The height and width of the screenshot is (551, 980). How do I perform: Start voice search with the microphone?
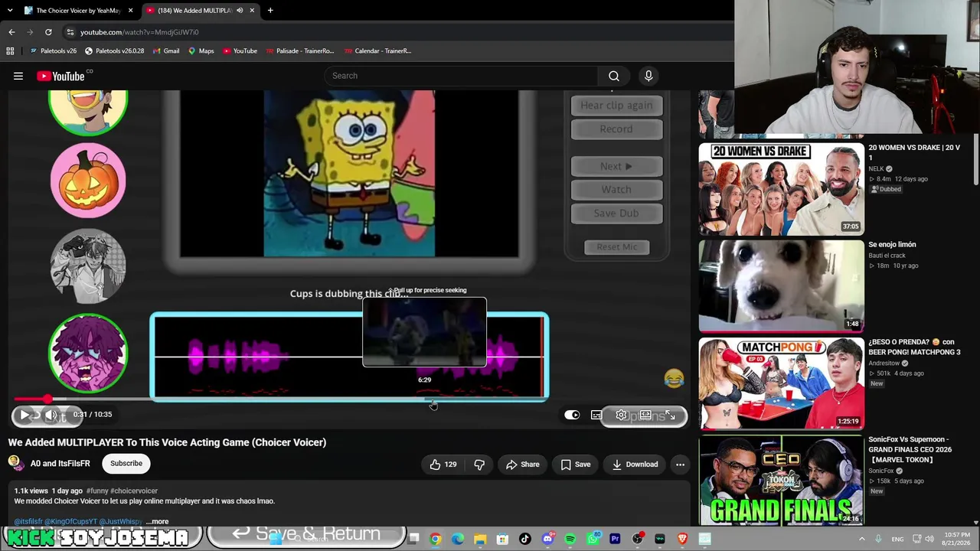648,76
